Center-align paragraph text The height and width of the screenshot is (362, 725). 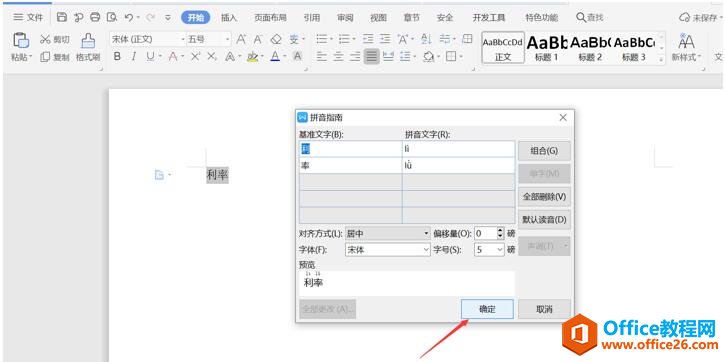(338, 56)
